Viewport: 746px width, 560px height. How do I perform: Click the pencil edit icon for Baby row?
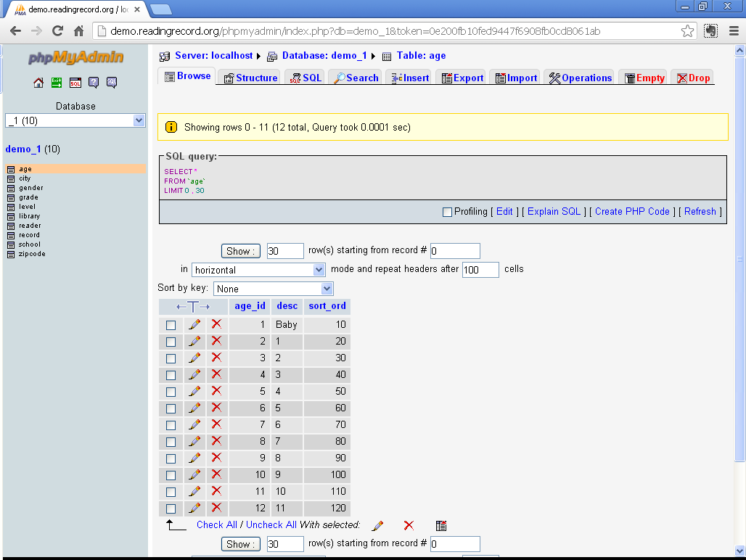[194, 325]
